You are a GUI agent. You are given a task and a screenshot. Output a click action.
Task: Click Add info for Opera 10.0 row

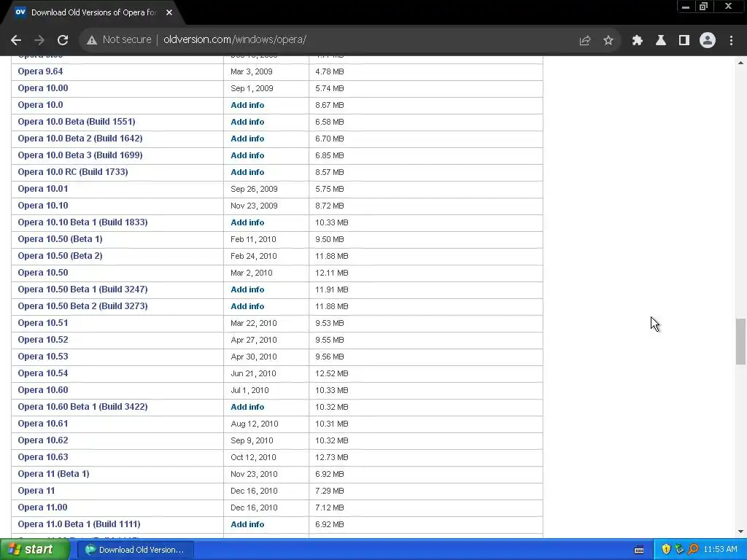coord(247,105)
